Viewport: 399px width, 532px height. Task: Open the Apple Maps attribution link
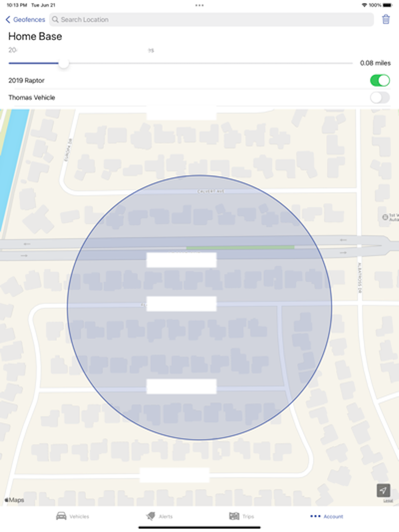[x=14, y=500]
